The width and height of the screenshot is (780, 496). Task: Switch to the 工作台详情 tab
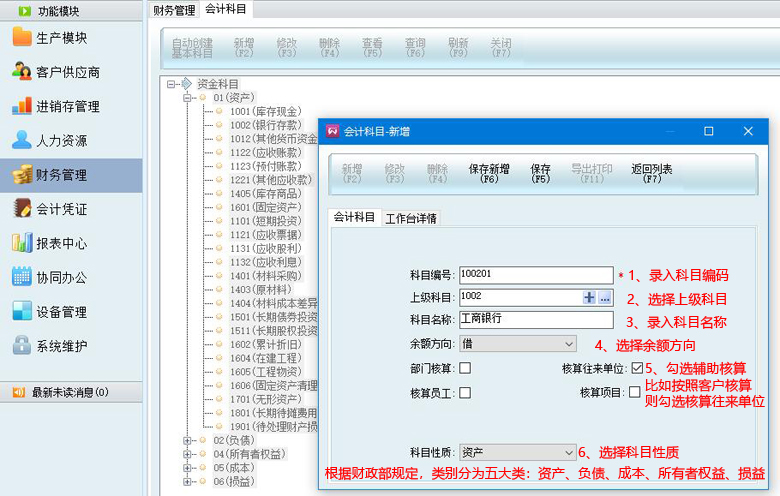tap(411, 218)
